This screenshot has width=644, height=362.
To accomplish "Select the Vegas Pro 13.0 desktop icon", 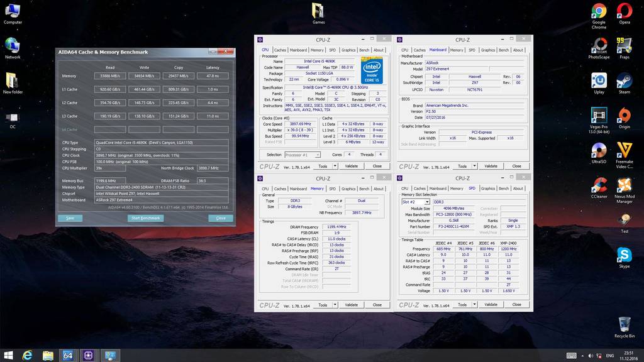I will [x=599, y=121].
